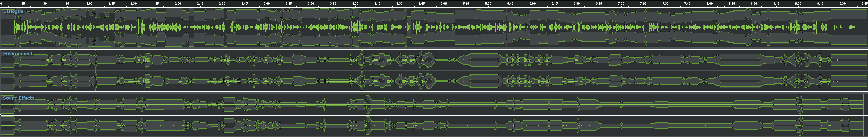The image size is (868, 137).
Task: Select the 7:45 timeline label
Action: (x=687, y=4)
